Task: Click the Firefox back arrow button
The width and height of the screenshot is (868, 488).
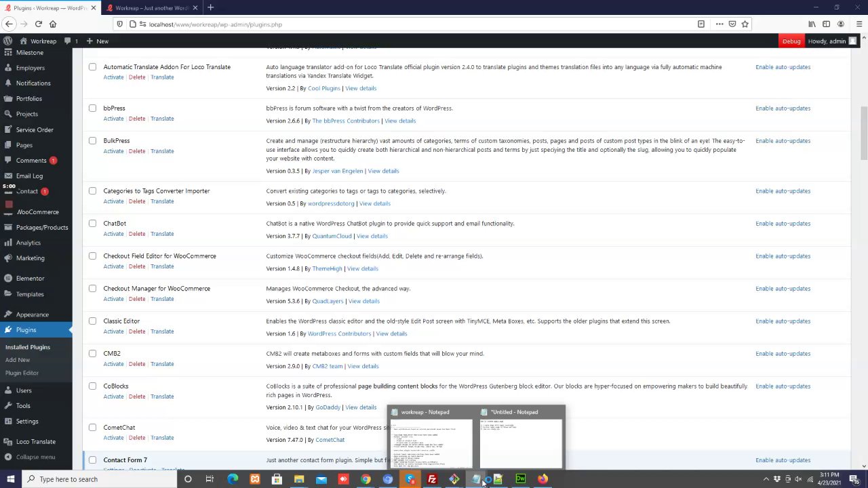Action: pos(9,24)
